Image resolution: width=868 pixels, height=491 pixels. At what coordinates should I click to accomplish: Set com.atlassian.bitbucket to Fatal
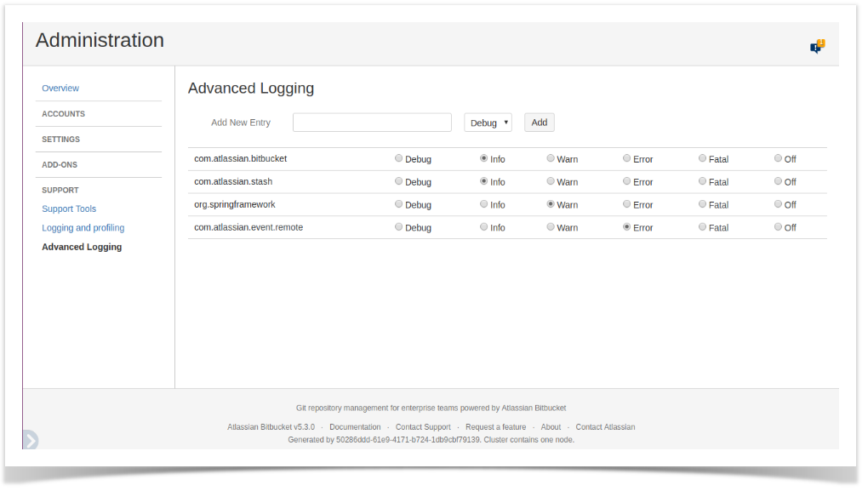702,158
